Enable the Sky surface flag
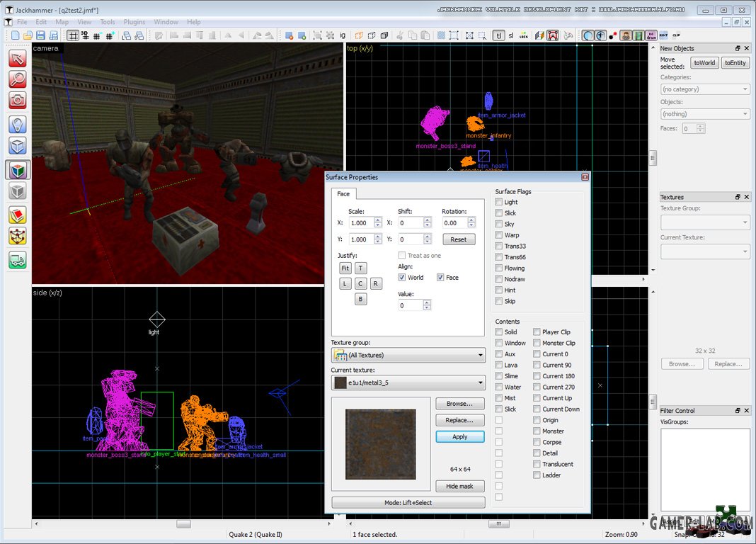The image size is (756, 544). 499,224
